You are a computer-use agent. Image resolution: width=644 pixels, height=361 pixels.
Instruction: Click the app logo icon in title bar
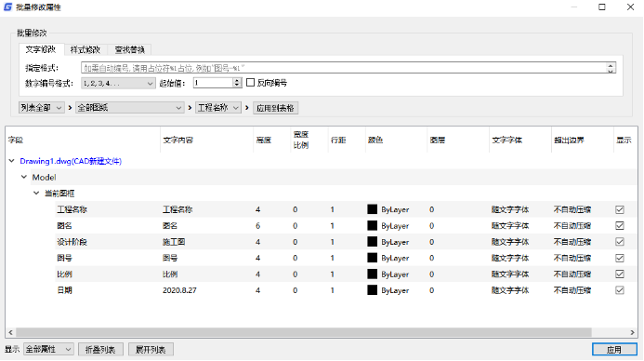[x=7, y=7]
